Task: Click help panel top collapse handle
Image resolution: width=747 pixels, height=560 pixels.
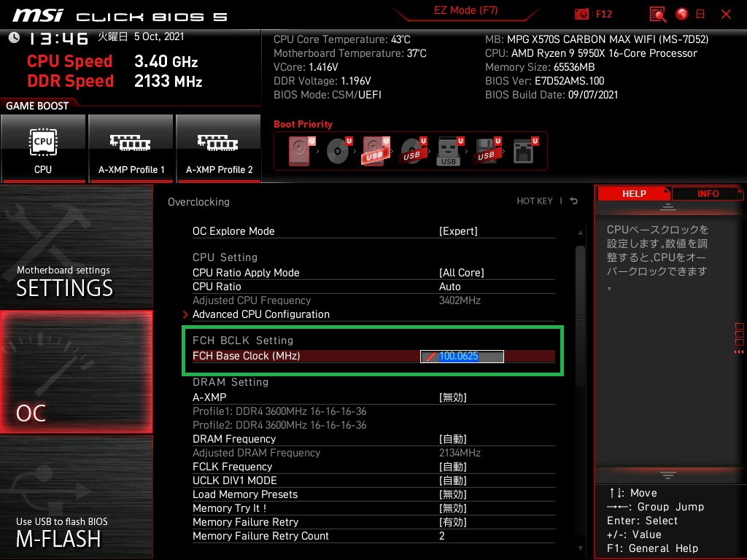Action: [668, 206]
